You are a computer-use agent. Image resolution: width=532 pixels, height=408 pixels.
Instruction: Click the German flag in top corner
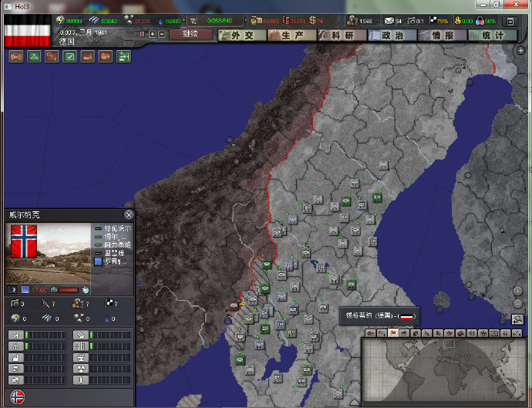pyautogui.click(x=27, y=31)
